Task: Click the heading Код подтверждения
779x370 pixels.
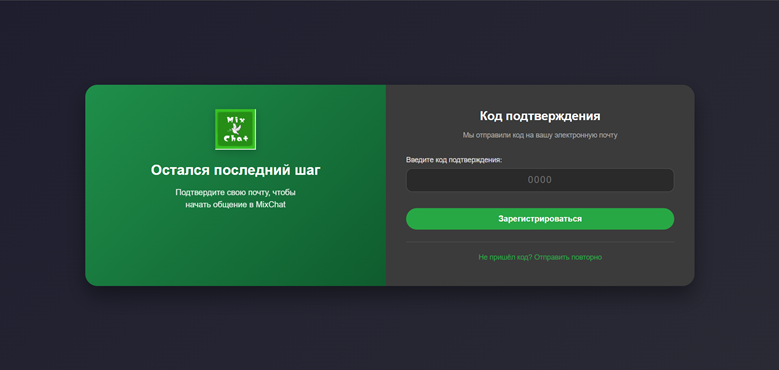Action: (x=540, y=116)
